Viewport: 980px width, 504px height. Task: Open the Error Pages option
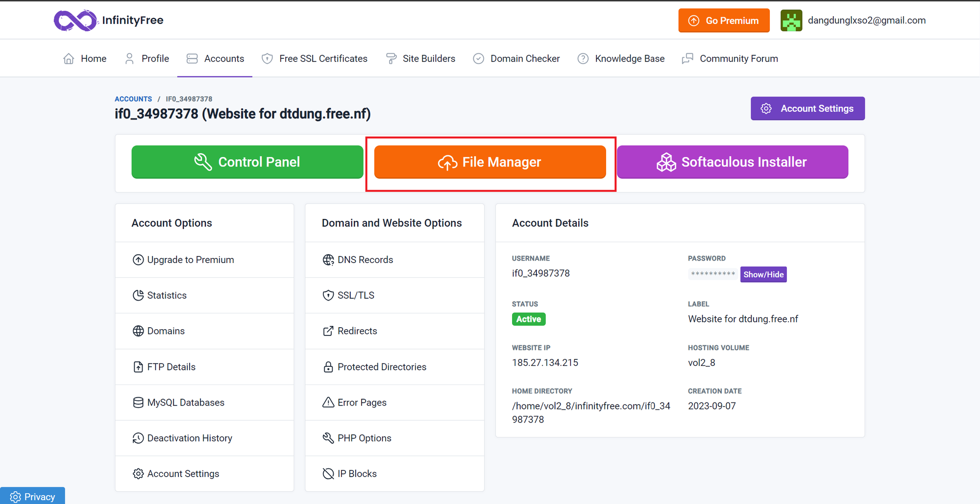click(394, 403)
